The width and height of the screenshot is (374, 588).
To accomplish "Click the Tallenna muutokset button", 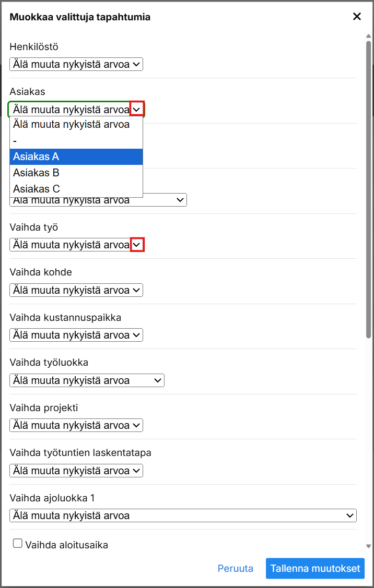I will coord(315,568).
